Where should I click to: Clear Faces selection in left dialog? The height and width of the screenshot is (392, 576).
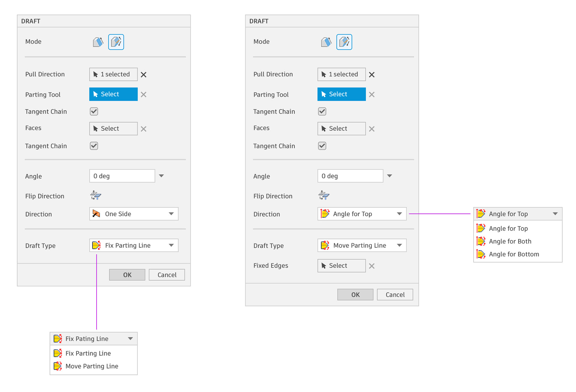144,129
